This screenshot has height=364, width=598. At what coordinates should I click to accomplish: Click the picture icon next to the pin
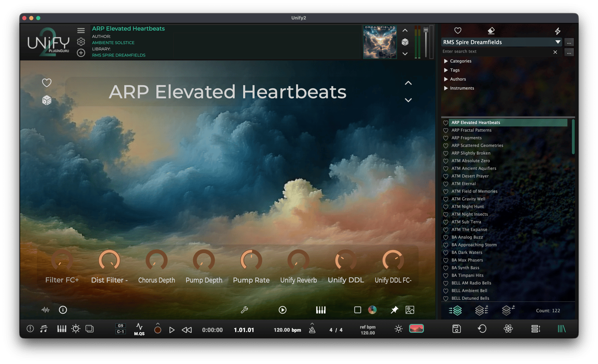tap(410, 310)
